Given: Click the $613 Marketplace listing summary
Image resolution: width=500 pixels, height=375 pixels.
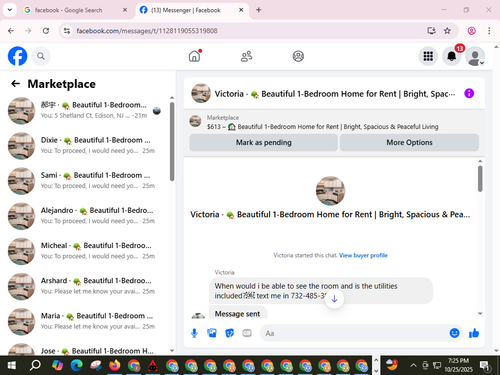Looking at the screenshot, I should (322, 127).
